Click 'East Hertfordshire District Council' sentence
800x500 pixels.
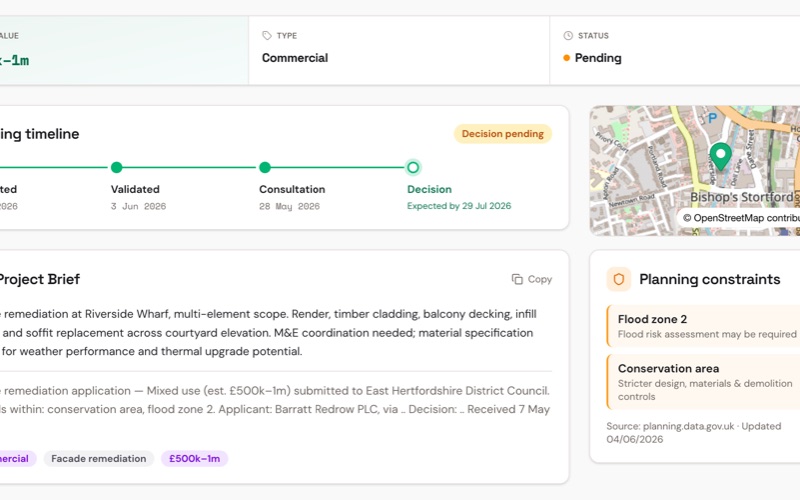coord(457,391)
